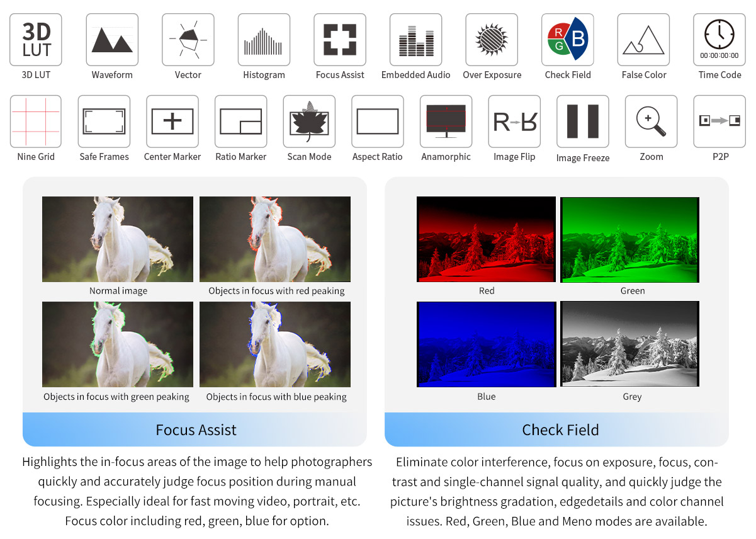Click the Zoom magnifier icon
The image size is (756, 539).
tap(651, 122)
